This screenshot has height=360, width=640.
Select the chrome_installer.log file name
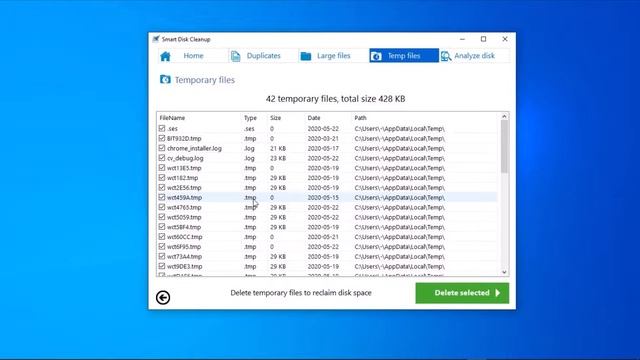tap(194, 149)
